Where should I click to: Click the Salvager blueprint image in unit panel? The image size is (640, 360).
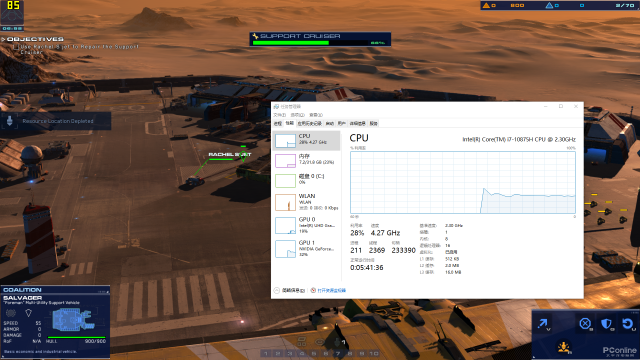[72, 320]
